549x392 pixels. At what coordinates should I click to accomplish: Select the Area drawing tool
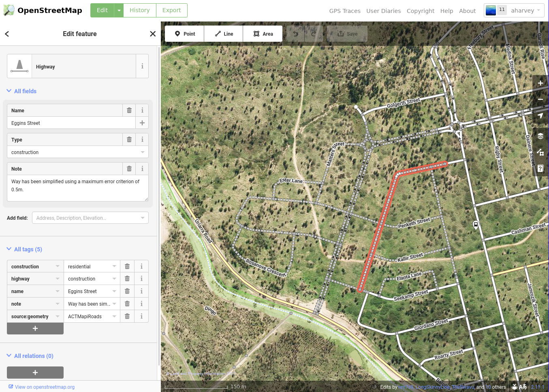coord(263,34)
